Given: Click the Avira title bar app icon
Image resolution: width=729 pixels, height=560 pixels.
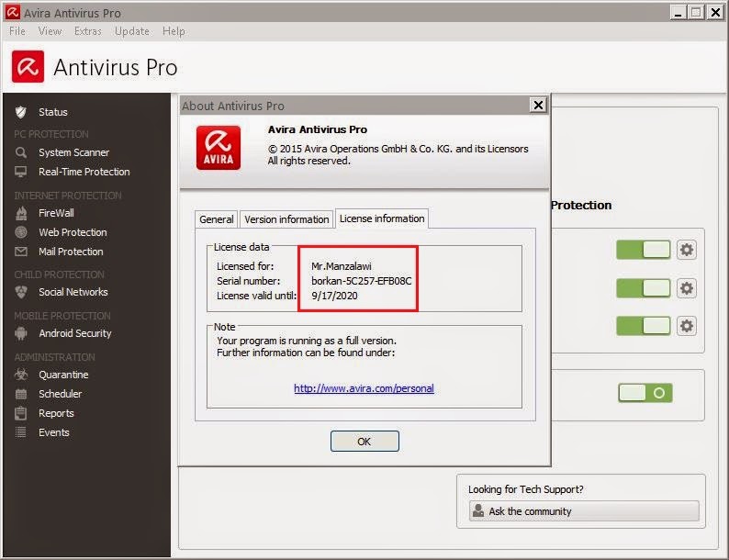Looking at the screenshot, I should tap(13, 13).
